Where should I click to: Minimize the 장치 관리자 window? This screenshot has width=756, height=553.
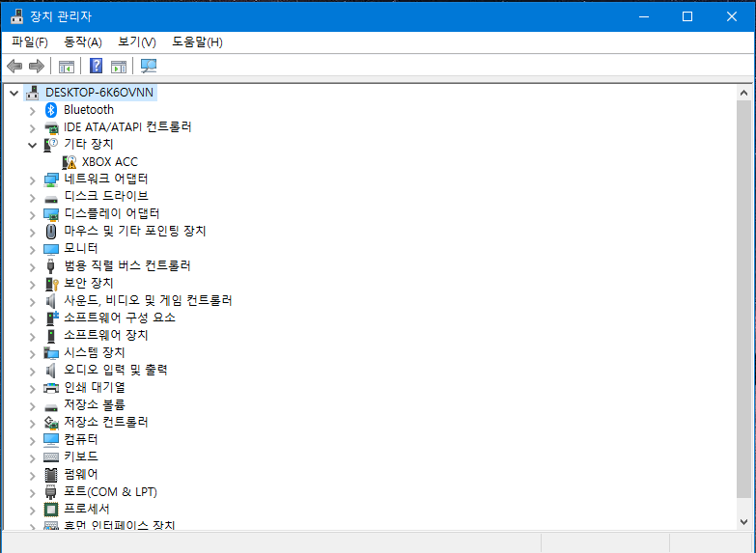tap(644, 16)
